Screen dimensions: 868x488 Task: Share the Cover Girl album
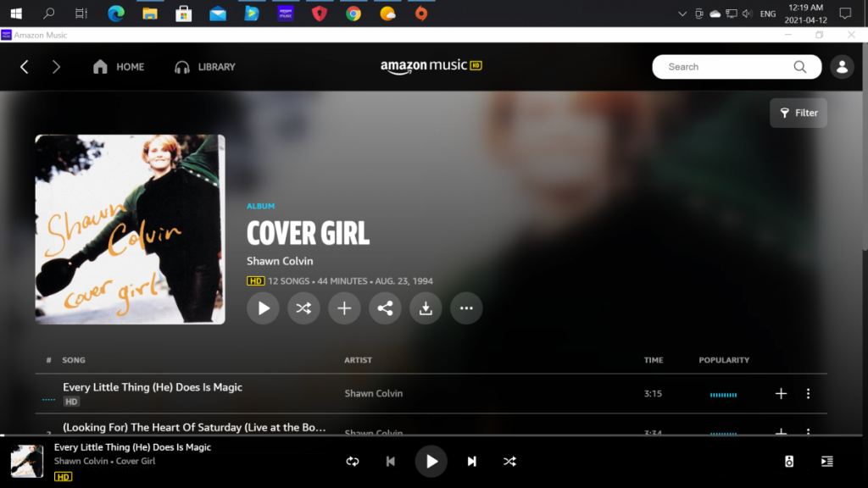click(x=385, y=308)
